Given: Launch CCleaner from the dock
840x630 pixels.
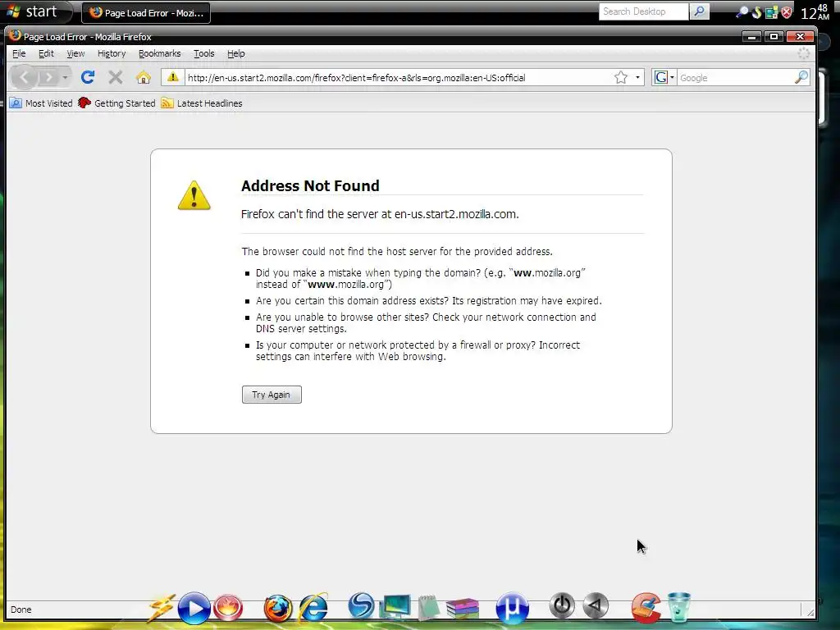Looking at the screenshot, I should pos(646,608).
